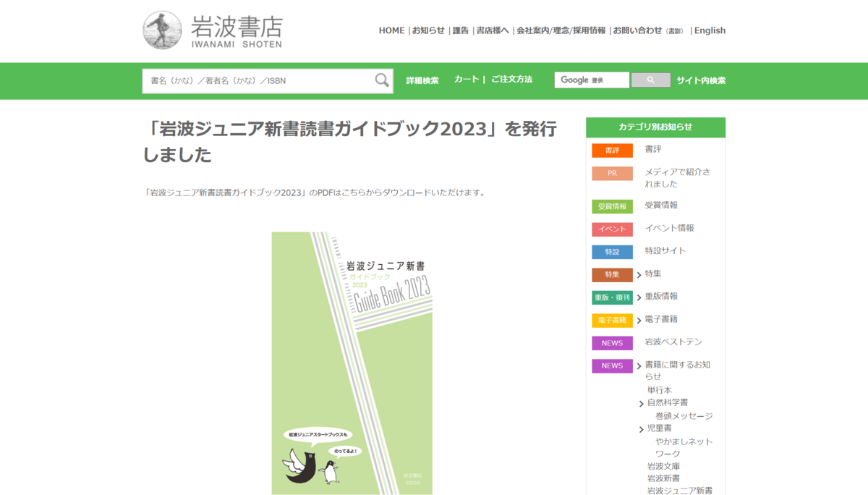Screen dimensions: 868x495
Task: Expand chevron next to 電子書籍
Action: pyautogui.click(x=639, y=321)
